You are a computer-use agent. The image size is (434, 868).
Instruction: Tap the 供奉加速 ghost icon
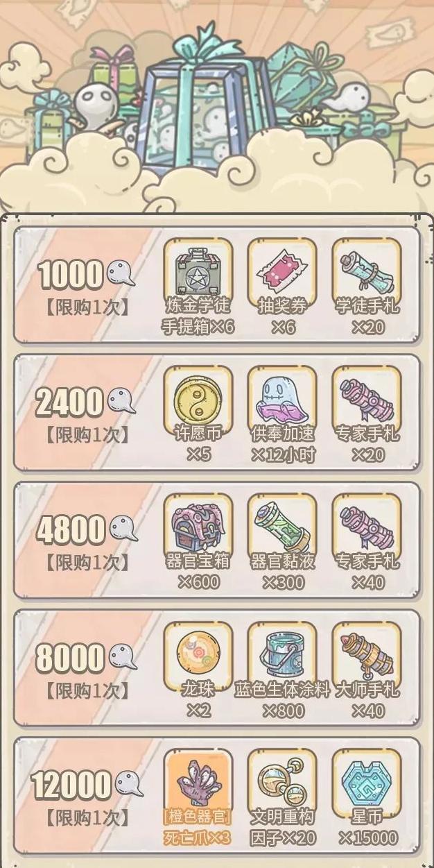[282, 400]
